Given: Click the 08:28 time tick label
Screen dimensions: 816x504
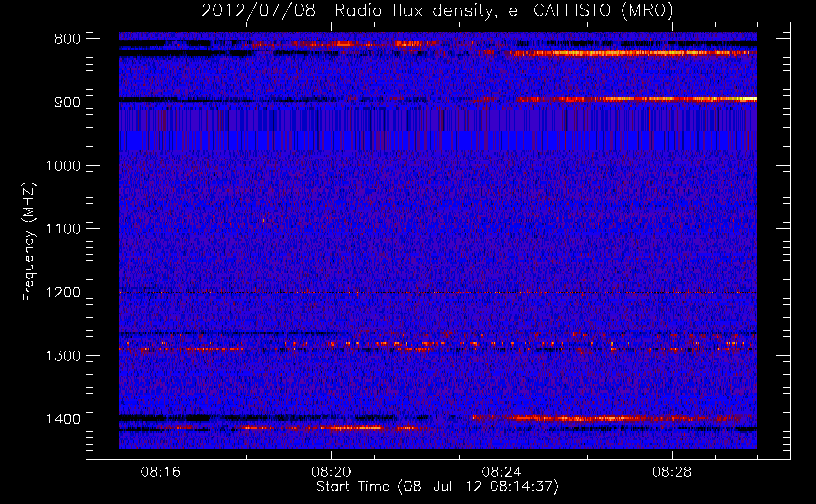Looking at the screenshot, I should coord(672,472).
